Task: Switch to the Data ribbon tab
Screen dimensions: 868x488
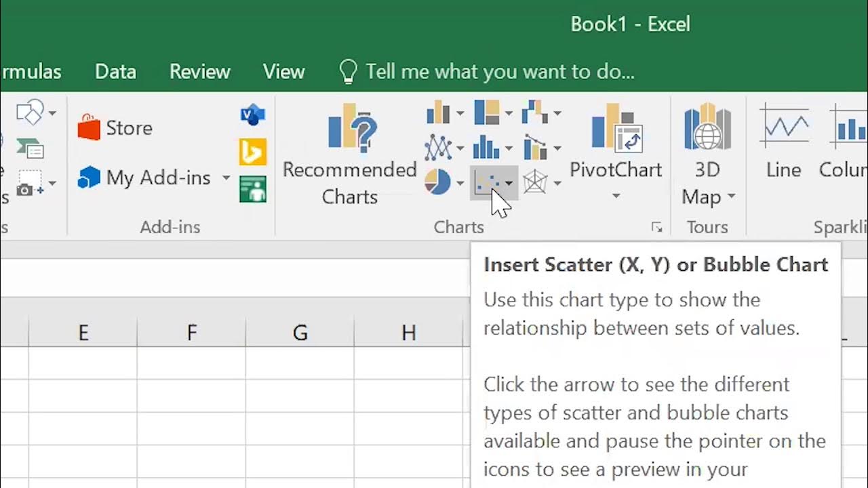Action: pos(115,72)
